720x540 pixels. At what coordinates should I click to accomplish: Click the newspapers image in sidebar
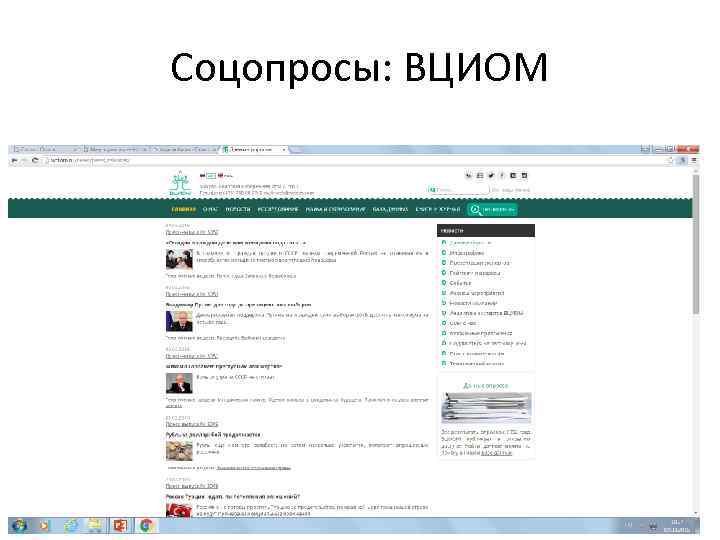(x=486, y=408)
